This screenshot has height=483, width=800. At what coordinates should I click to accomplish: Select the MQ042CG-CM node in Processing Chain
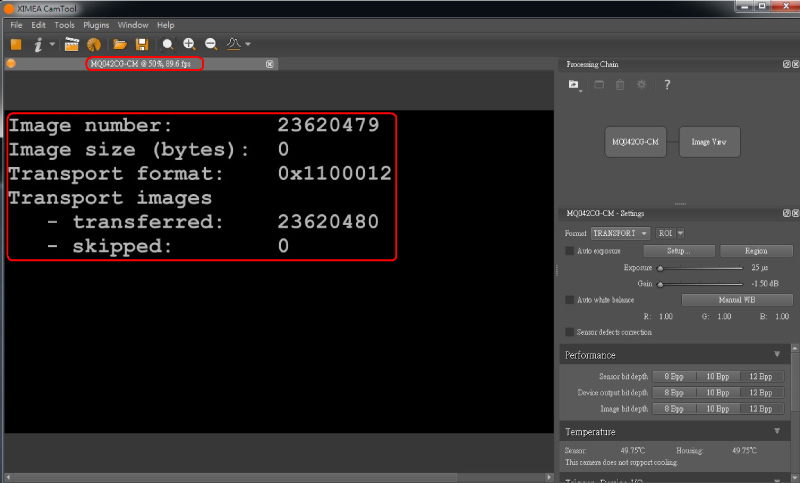point(635,142)
